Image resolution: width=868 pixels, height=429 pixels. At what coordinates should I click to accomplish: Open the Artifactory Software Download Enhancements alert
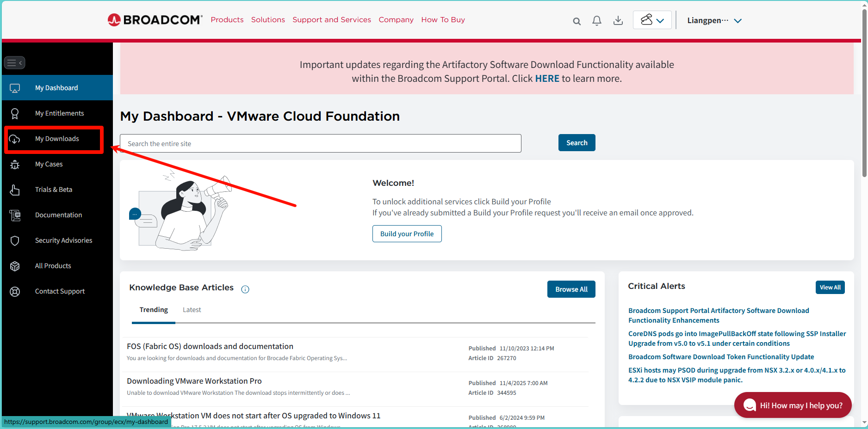(x=719, y=315)
